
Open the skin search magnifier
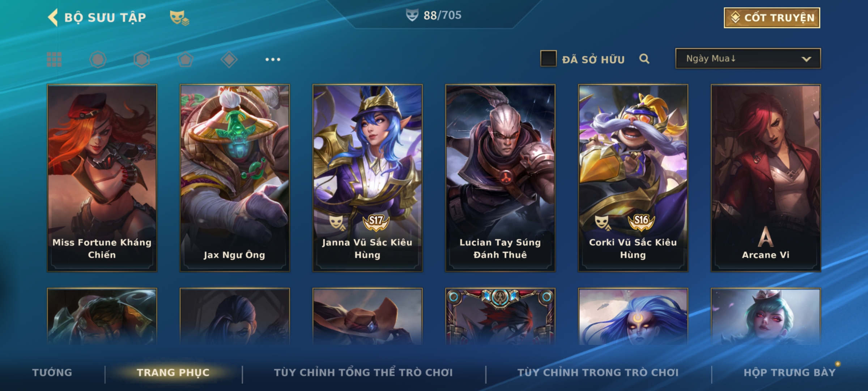pyautogui.click(x=644, y=59)
